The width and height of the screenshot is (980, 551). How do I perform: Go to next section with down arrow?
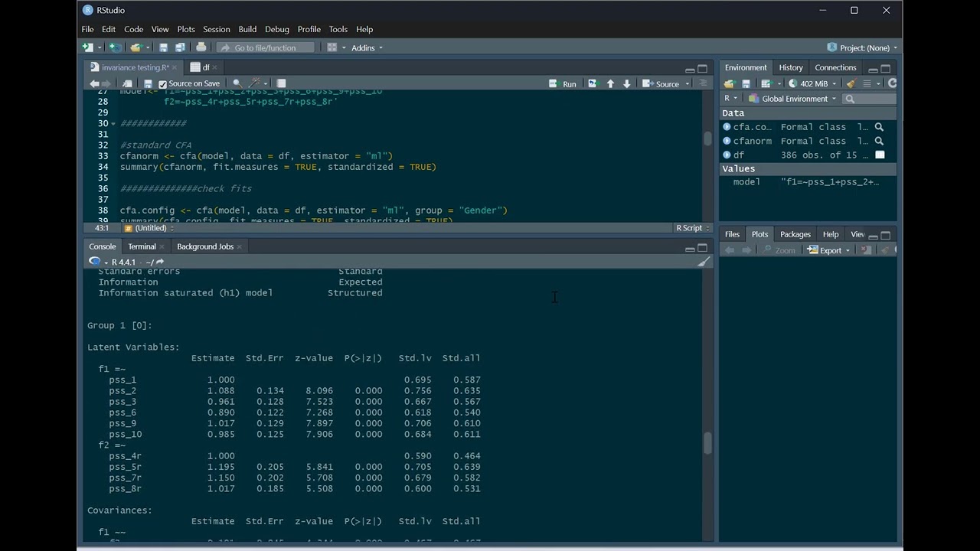coord(627,83)
